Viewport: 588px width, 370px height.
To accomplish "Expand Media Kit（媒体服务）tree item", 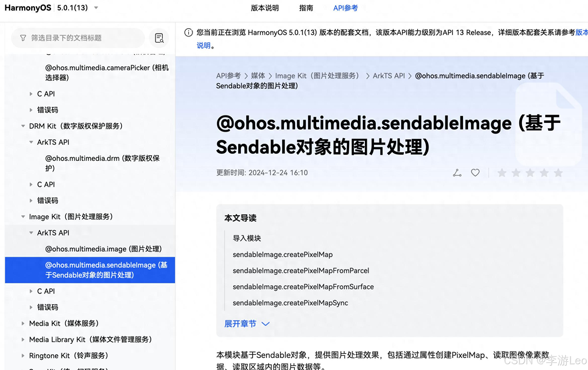I will [23, 323].
